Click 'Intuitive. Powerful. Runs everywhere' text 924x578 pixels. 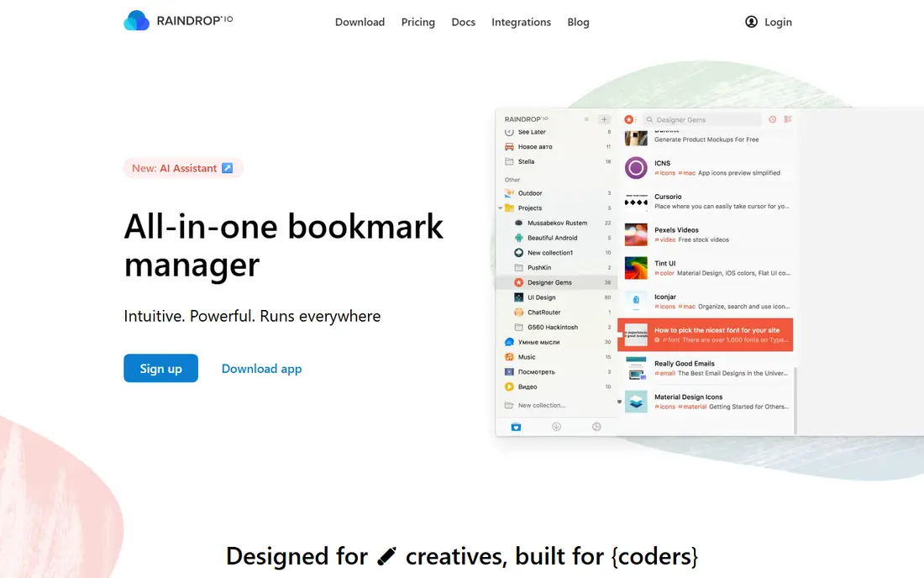click(252, 317)
